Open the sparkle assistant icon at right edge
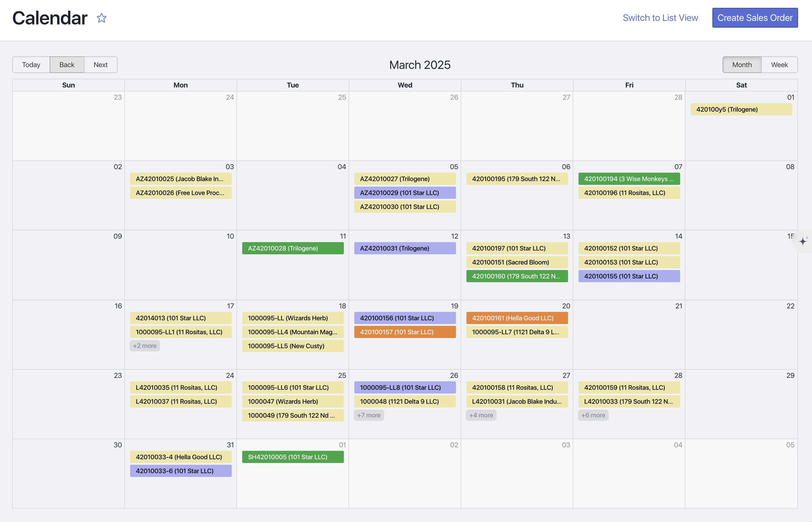 (803, 241)
